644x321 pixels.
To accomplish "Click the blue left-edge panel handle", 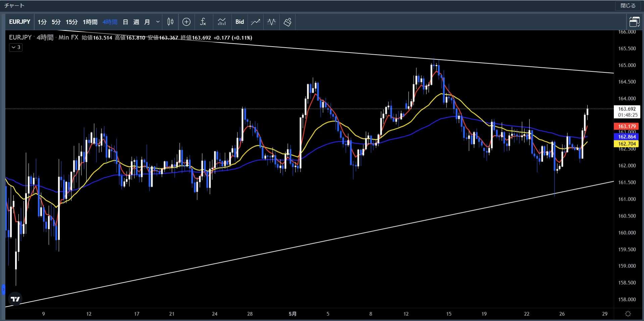I will tap(3, 289).
